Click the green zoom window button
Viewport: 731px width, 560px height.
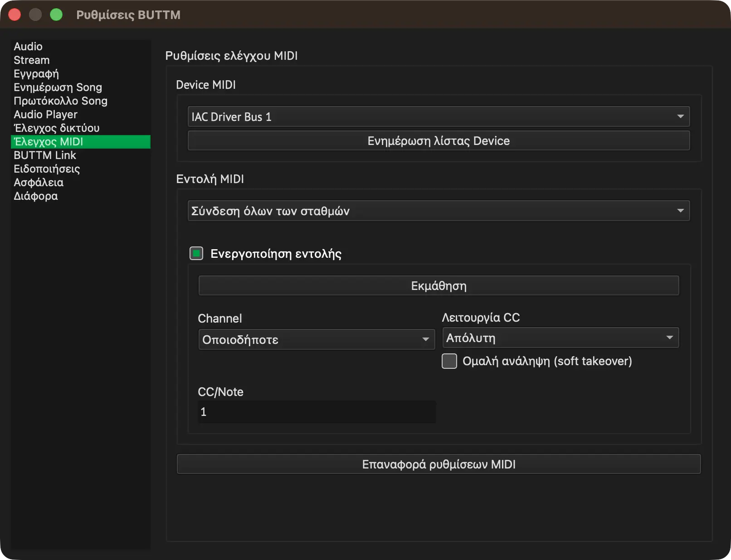pyautogui.click(x=56, y=15)
